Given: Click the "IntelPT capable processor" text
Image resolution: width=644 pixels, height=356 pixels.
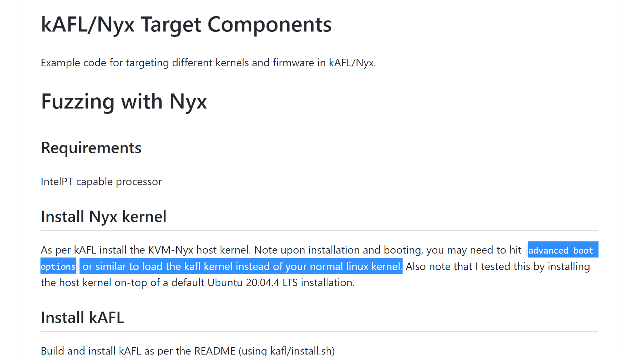Looking at the screenshot, I should coord(101,182).
